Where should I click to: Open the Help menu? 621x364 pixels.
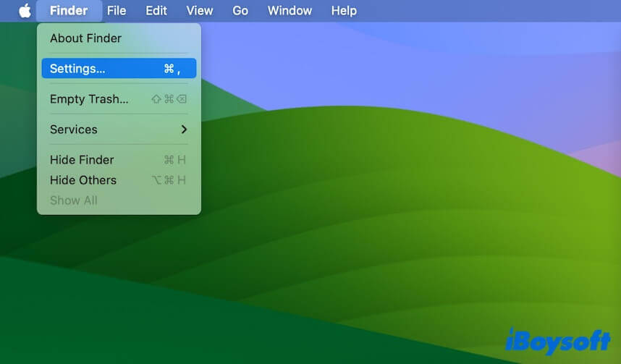pos(344,11)
